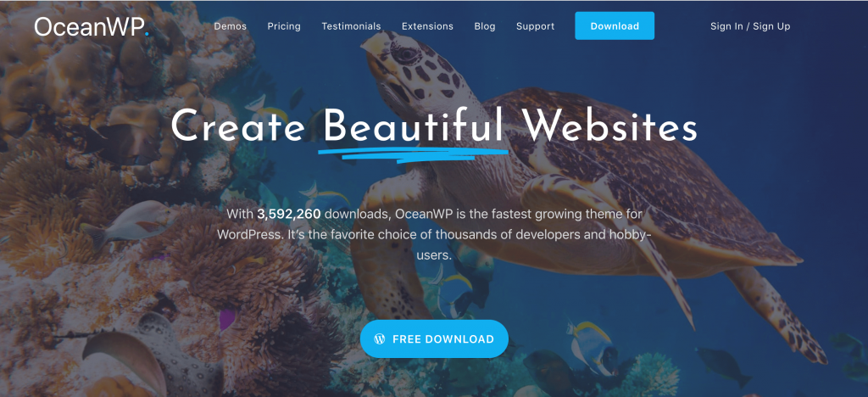Click the FREE DOWNLOAD button label

point(442,338)
